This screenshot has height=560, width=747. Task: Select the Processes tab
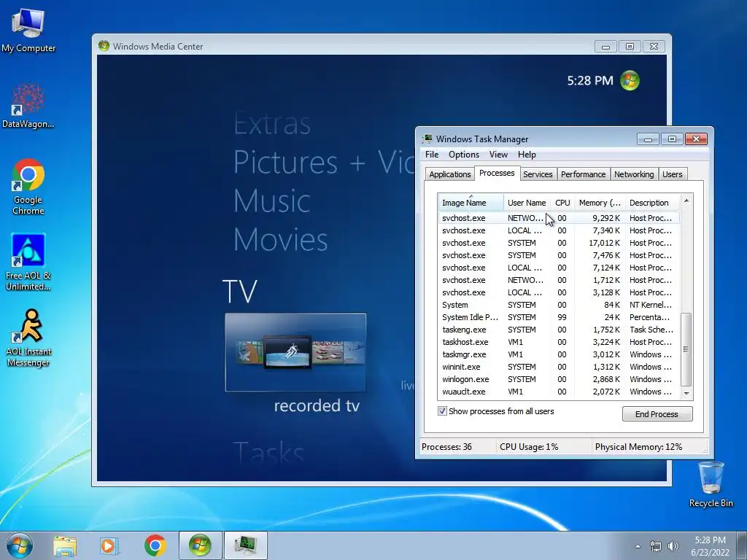click(x=497, y=173)
